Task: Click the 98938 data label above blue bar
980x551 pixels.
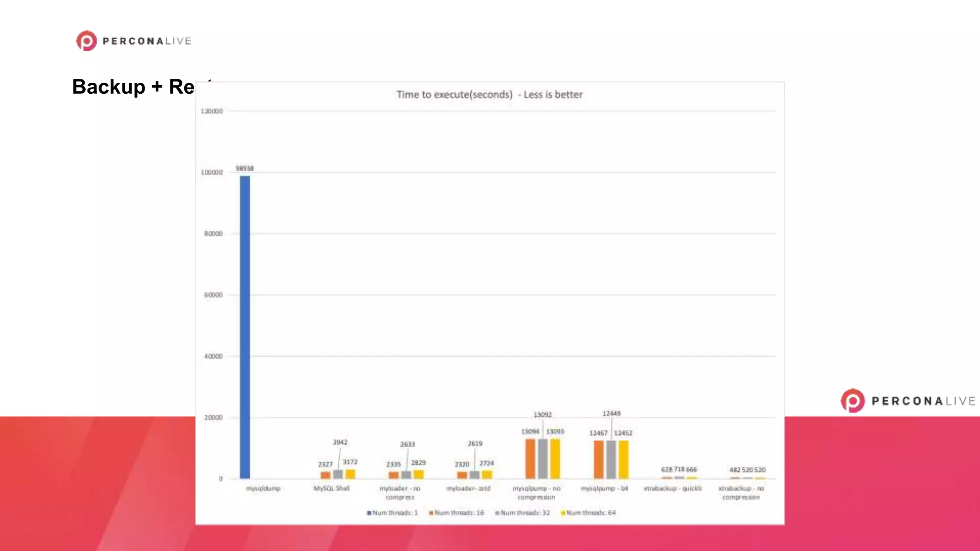Action: 245,168
